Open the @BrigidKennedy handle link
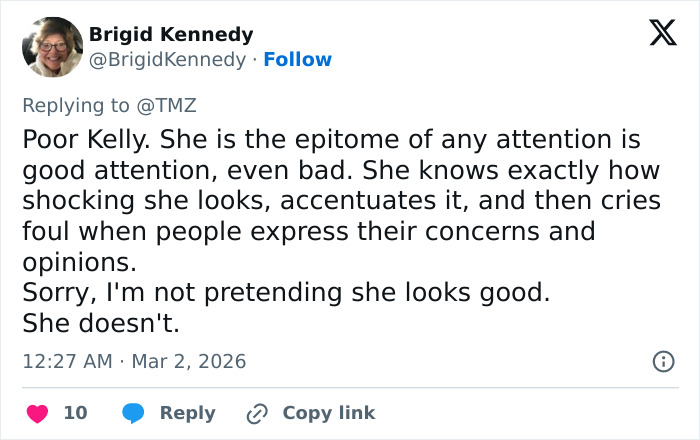The width and height of the screenshot is (700, 440). click(x=167, y=60)
